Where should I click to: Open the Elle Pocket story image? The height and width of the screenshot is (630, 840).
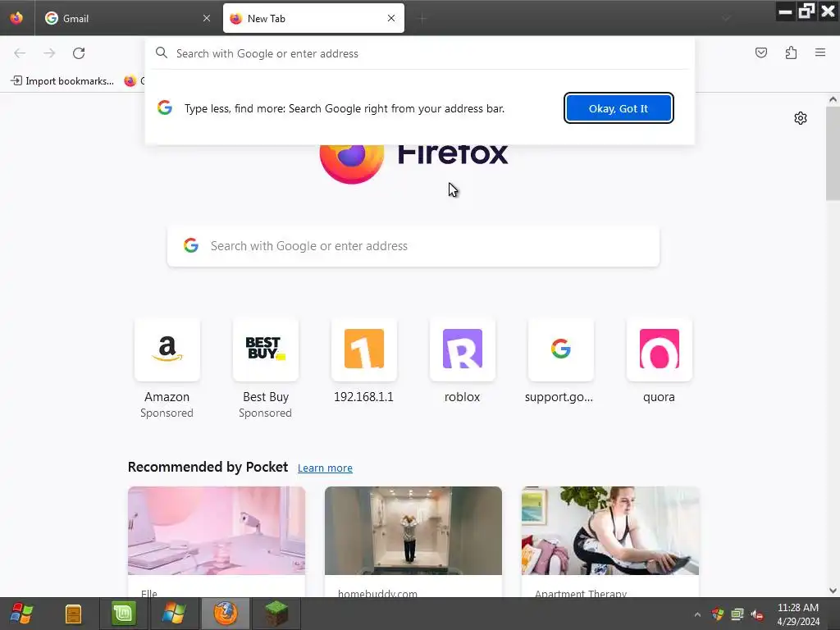point(217,531)
